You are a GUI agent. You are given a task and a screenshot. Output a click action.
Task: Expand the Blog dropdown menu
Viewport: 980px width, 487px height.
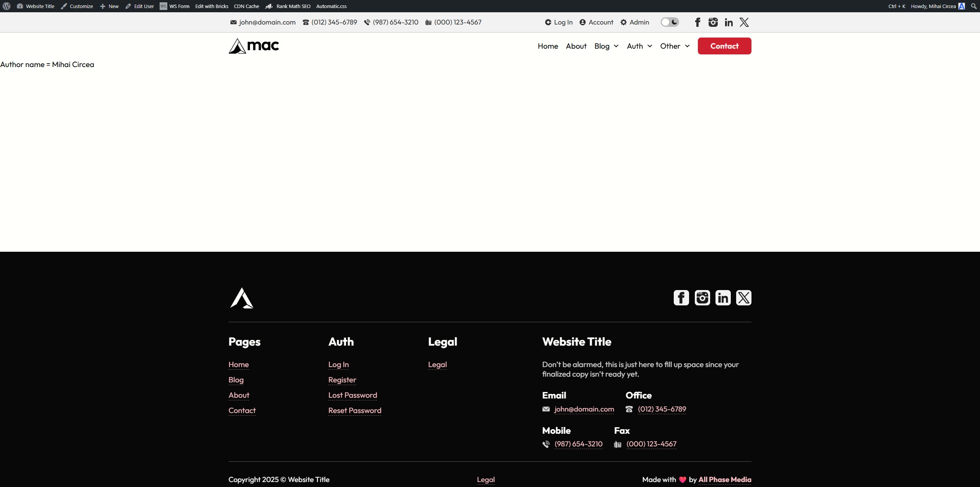[606, 46]
